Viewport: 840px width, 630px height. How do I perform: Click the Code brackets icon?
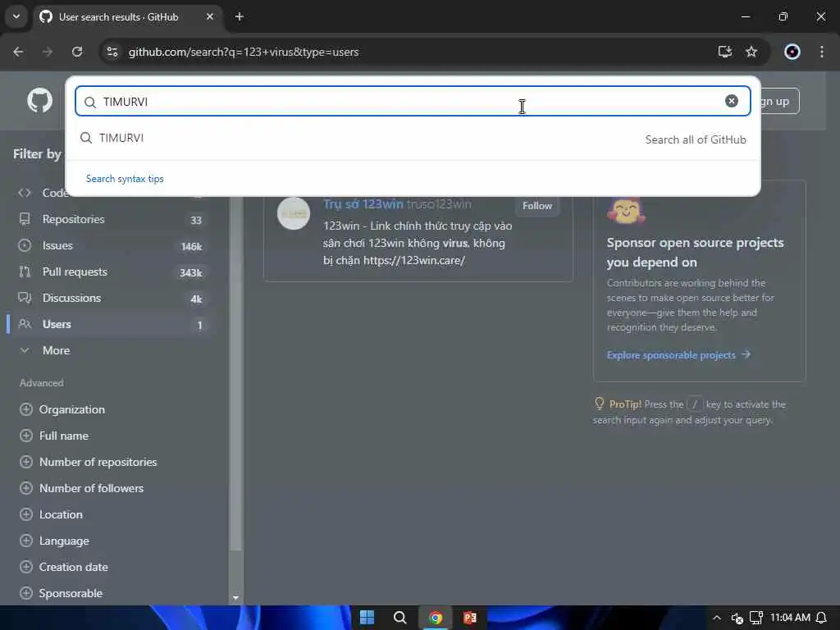tap(25, 193)
